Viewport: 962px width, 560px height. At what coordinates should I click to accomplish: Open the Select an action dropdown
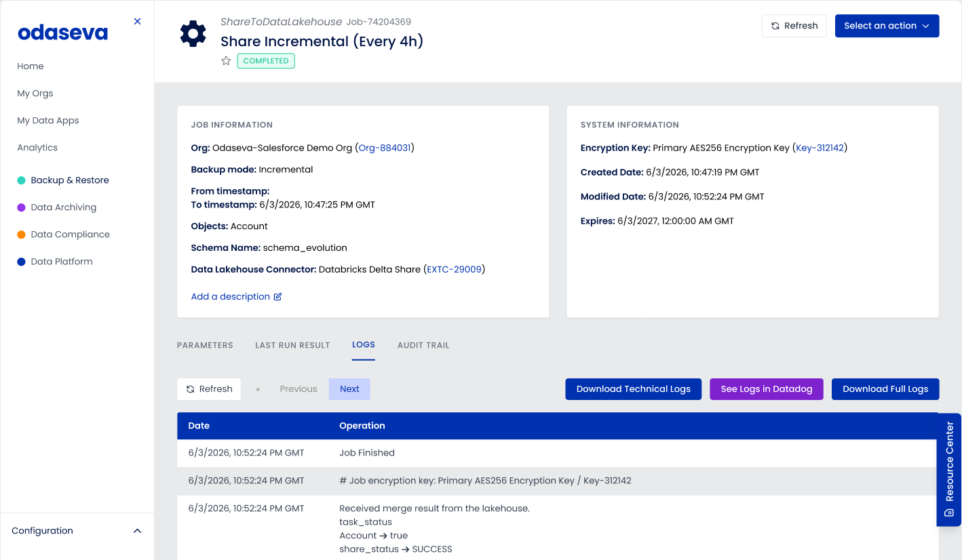[x=887, y=26]
